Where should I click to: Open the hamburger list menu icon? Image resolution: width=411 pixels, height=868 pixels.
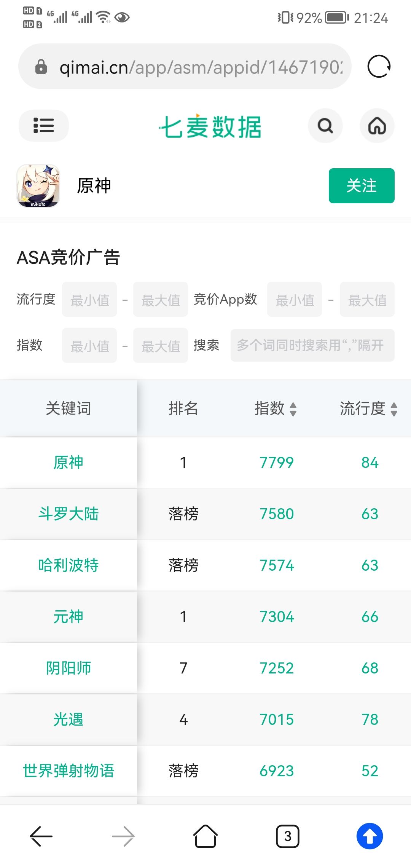(43, 126)
